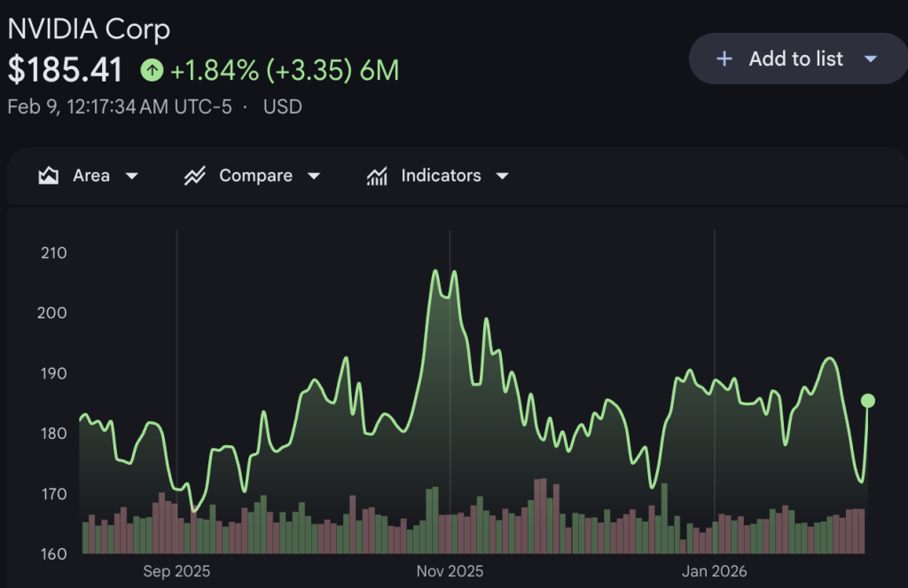Click the Area chart type icon
908x588 pixels.
pyautogui.click(x=49, y=176)
